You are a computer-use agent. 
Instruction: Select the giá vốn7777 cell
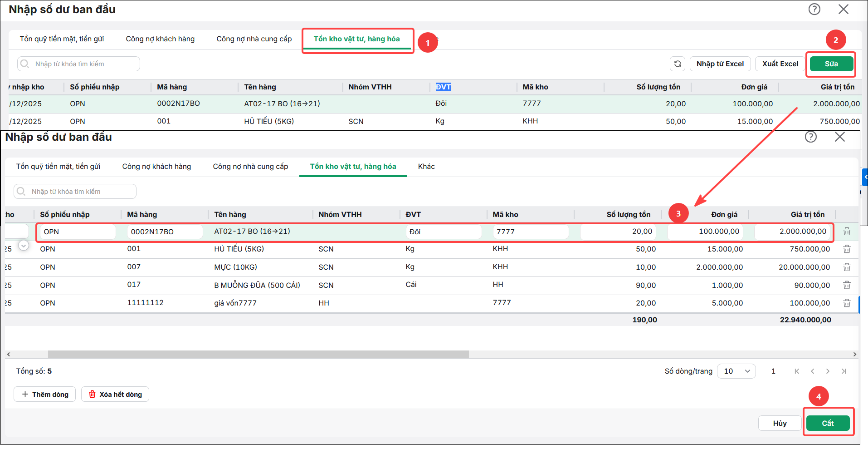click(x=235, y=303)
